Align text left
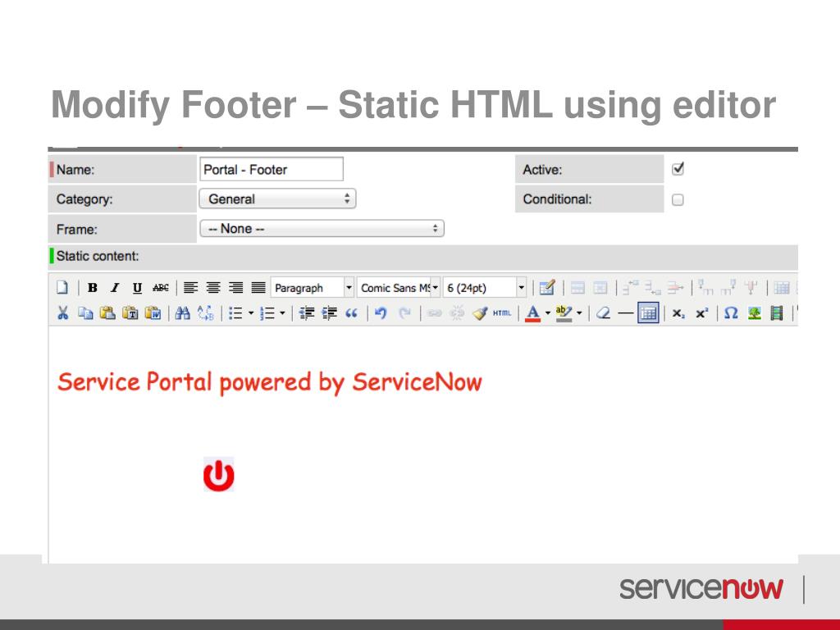The width and height of the screenshot is (840, 630). point(190,288)
